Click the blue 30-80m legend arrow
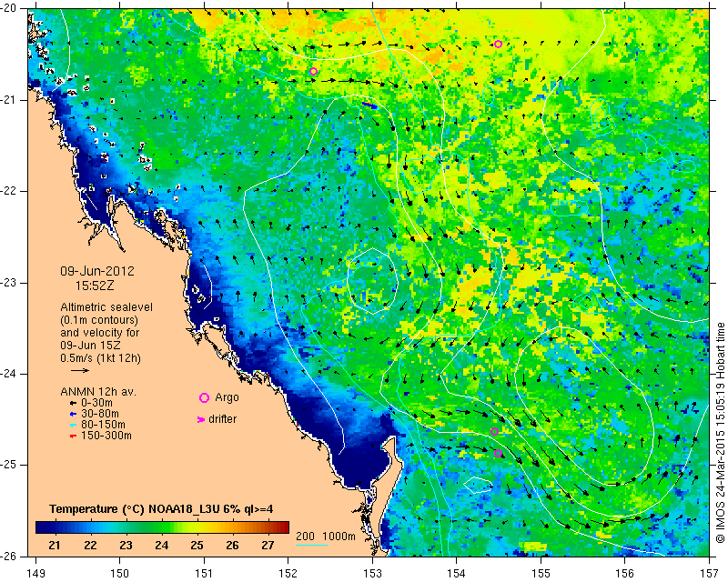 (73, 414)
